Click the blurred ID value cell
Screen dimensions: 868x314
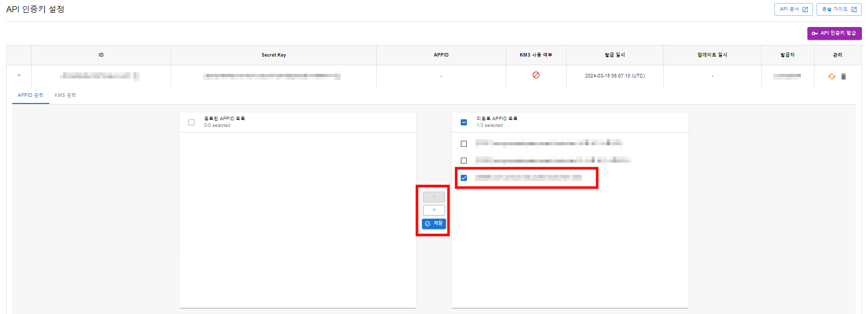[x=100, y=76]
